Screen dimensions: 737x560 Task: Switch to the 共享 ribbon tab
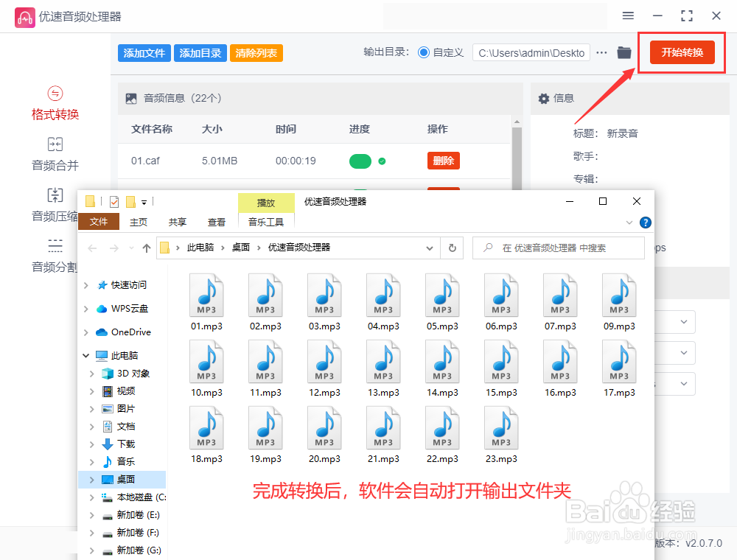[x=177, y=222]
